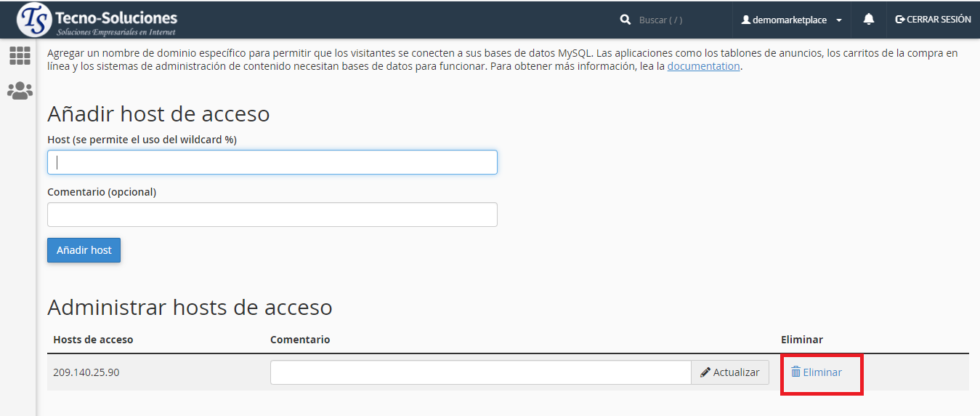Select the Comentario (opcional) input box
Image resolution: width=980 pixels, height=416 pixels.
pos(272,215)
